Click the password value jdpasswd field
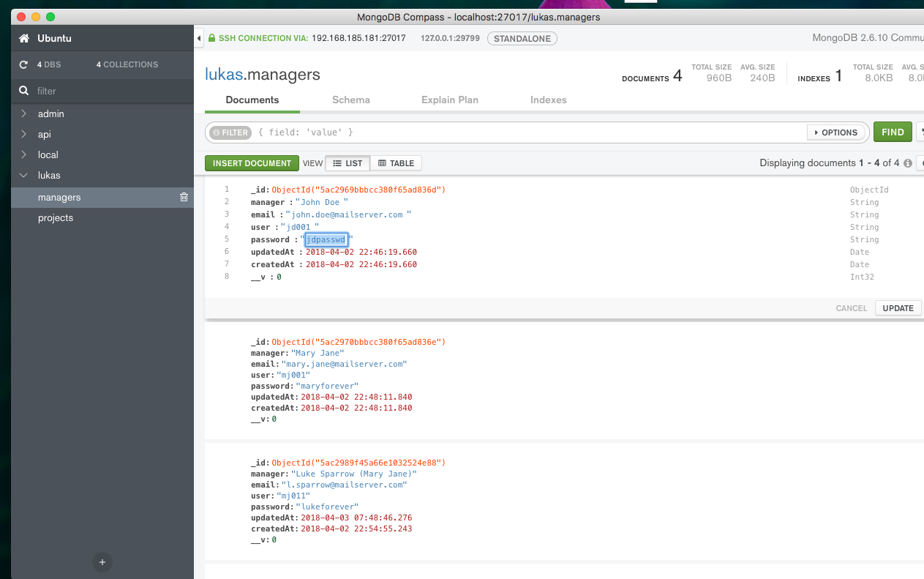This screenshot has width=924, height=579. tap(326, 239)
